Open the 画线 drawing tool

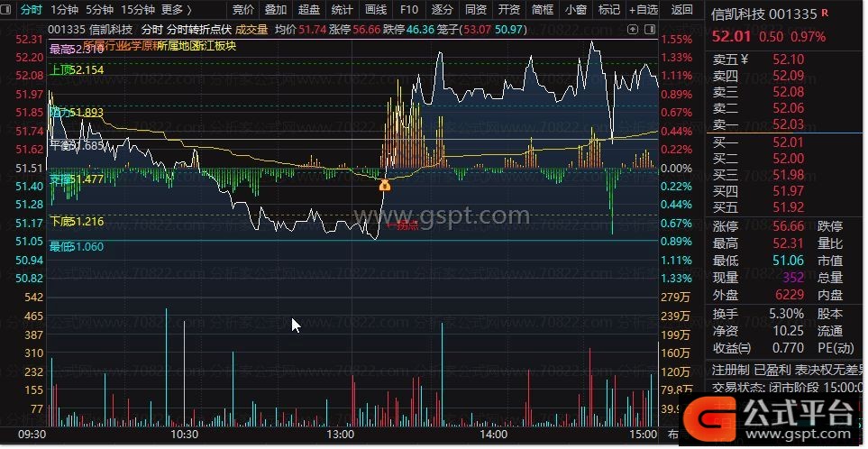375,10
